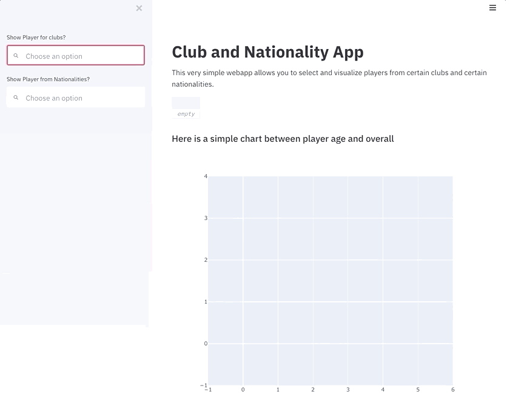Image resolution: width=510 pixels, height=420 pixels.
Task: Click the x-axis tick label 3
Action: pos(348,390)
